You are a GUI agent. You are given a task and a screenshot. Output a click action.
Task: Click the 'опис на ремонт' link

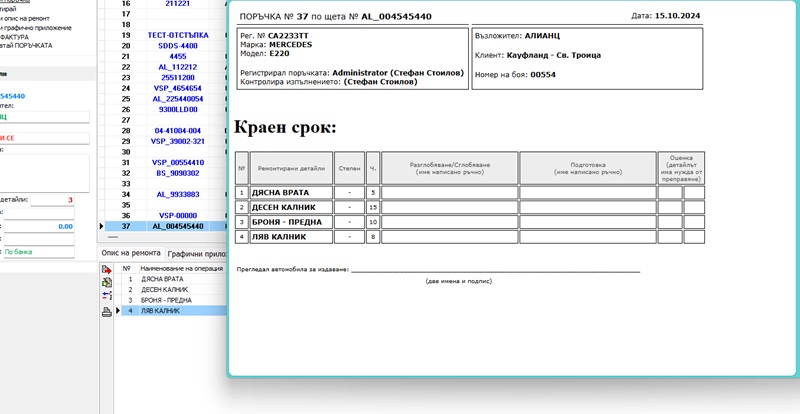pos(26,18)
